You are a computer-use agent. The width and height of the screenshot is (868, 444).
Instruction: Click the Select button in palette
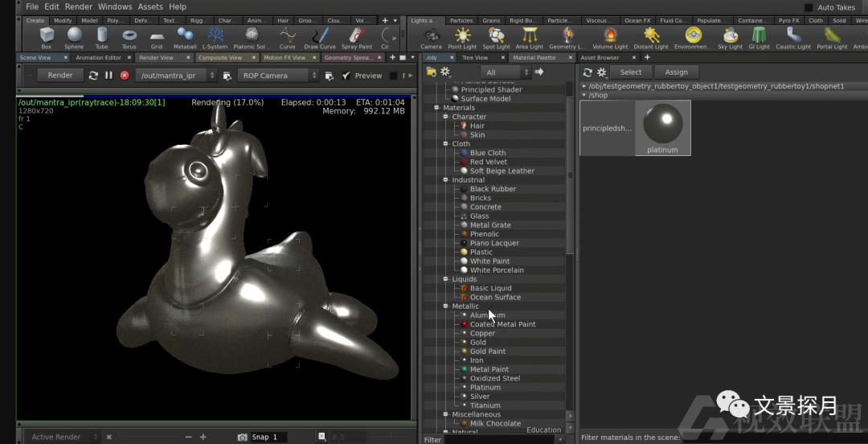pos(631,72)
